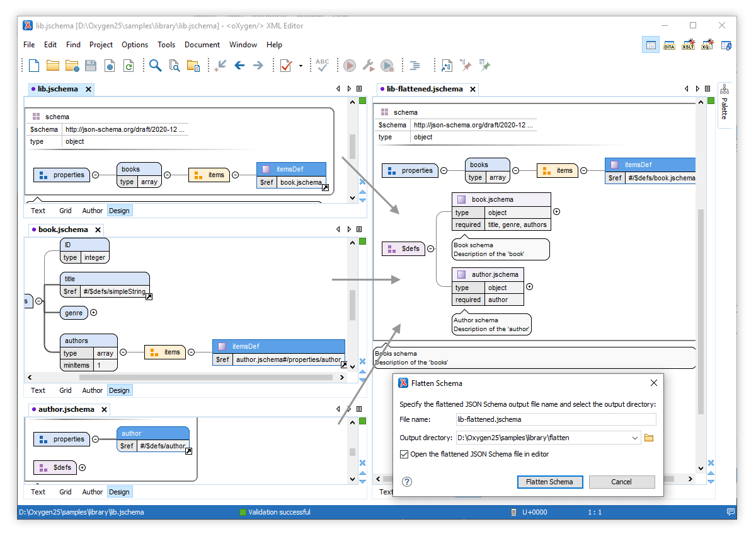
Task: Select the book.jschema editor tab
Action: point(63,230)
